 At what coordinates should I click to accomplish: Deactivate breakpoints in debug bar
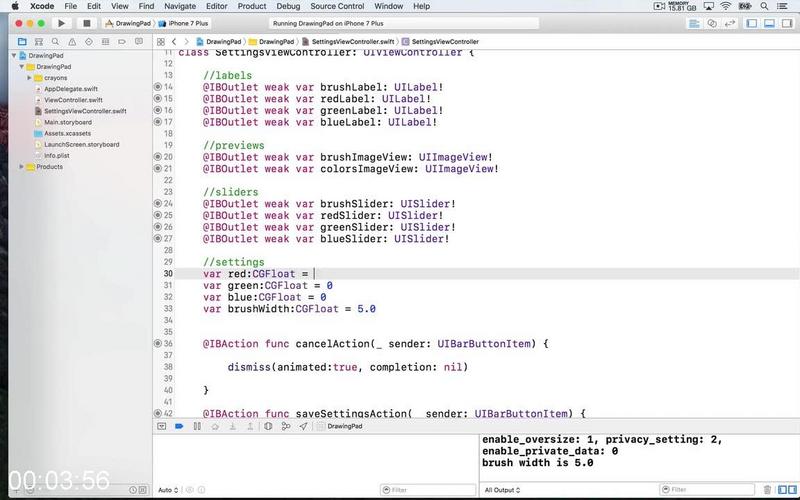179,427
